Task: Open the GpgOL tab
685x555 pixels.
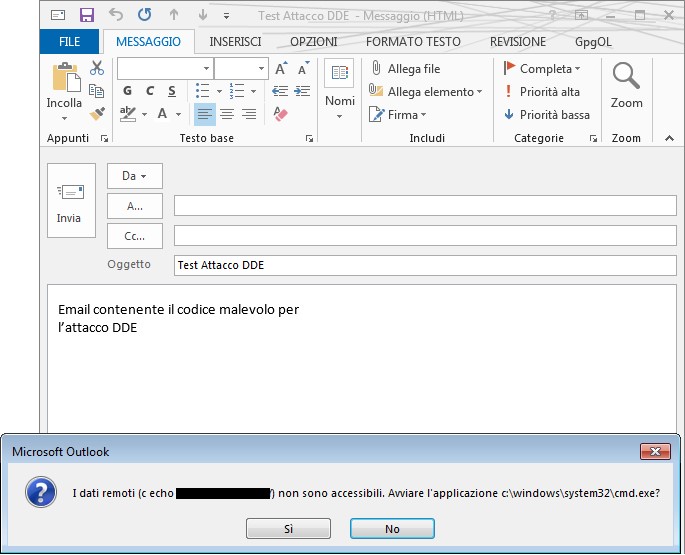Action: [x=593, y=42]
